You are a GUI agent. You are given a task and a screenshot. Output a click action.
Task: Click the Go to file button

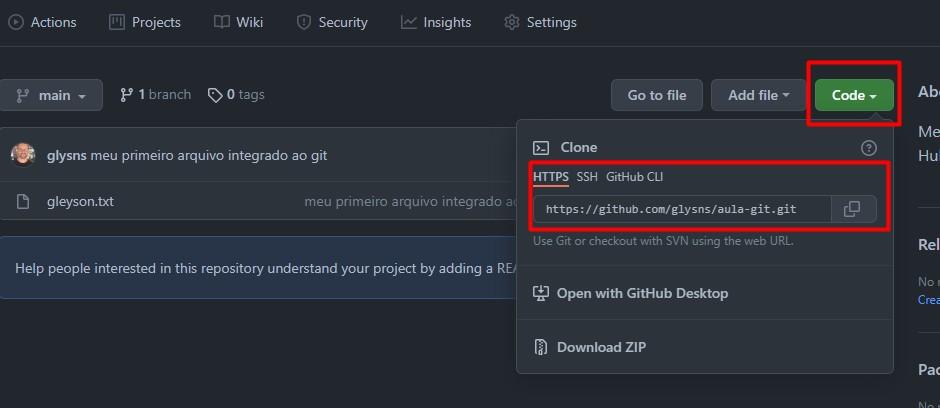[x=656, y=95]
